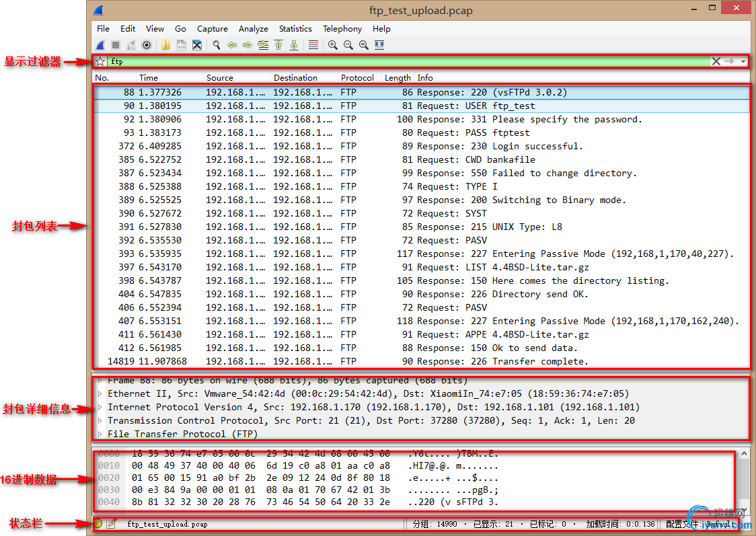
Task: Click ftp_test_upload.pcap in the status bar
Action: (167, 524)
